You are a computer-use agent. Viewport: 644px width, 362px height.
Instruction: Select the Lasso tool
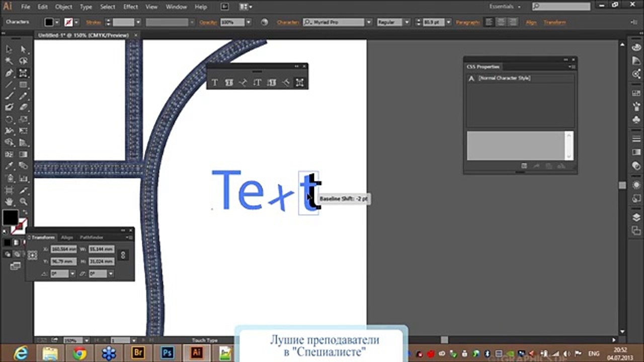[x=23, y=61]
